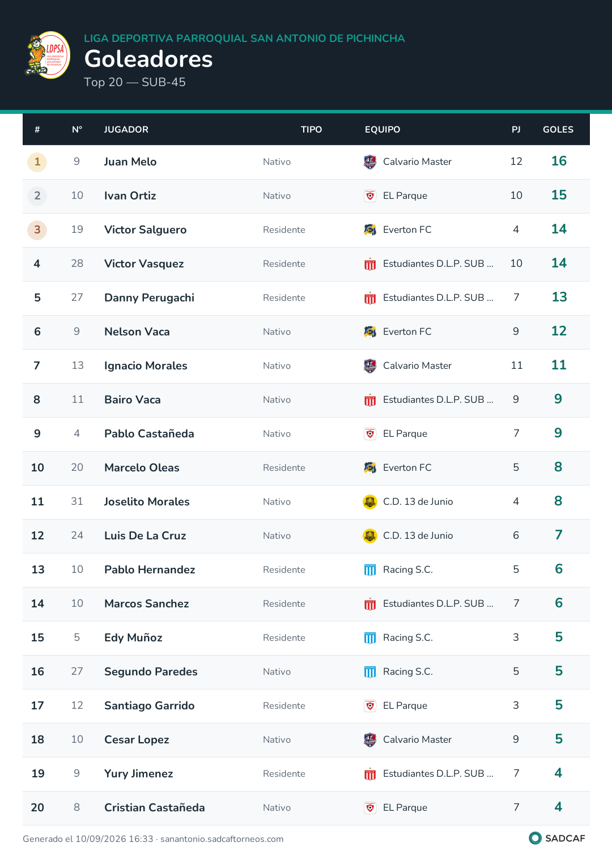Open player name Nelson Vaca
This screenshot has height=868, width=612.
137,332
